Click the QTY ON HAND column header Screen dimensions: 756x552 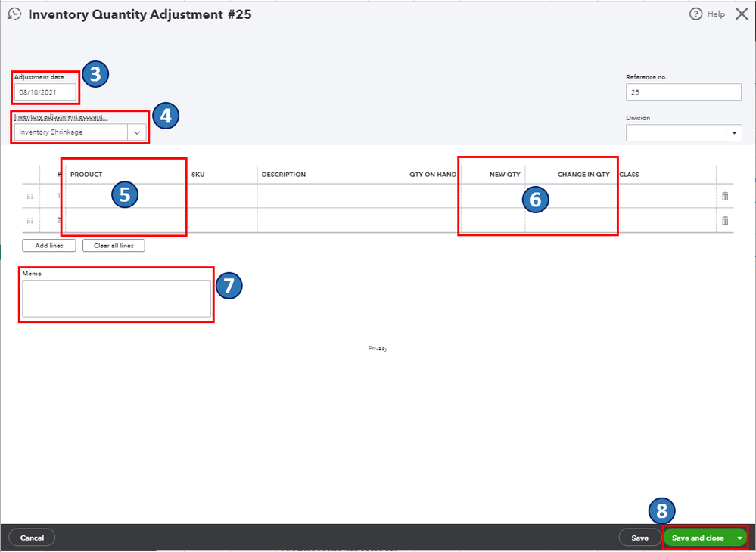432,175
